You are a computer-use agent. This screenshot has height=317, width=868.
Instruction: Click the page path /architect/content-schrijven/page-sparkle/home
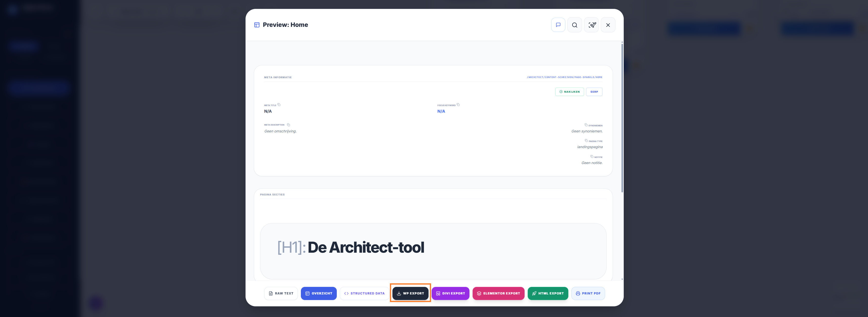click(x=564, y=77)
